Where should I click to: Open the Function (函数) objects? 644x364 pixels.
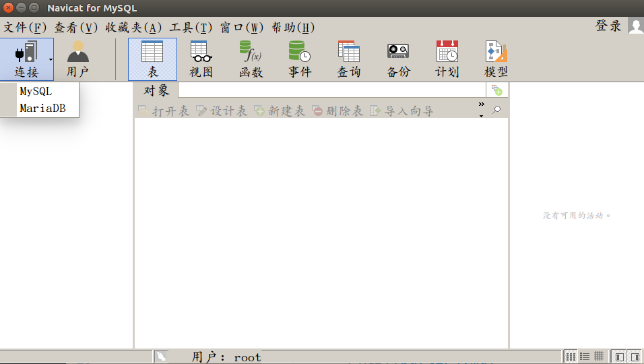[x=251, y=59]
